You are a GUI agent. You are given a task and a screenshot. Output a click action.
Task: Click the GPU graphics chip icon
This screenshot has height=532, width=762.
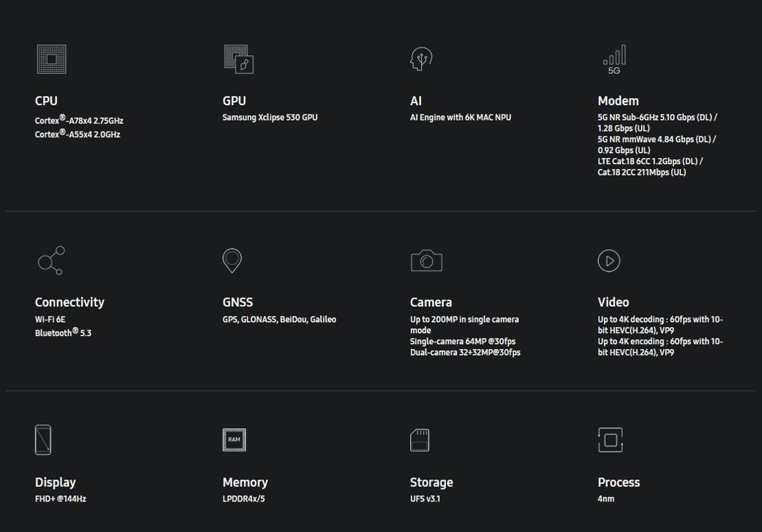(238, 60)
